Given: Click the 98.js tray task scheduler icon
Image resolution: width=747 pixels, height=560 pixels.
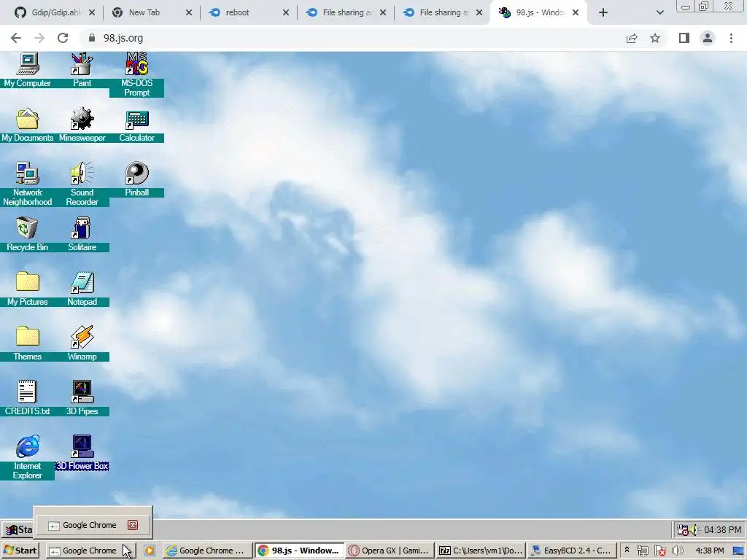Looking at the screenshot, I should [683, 530].
